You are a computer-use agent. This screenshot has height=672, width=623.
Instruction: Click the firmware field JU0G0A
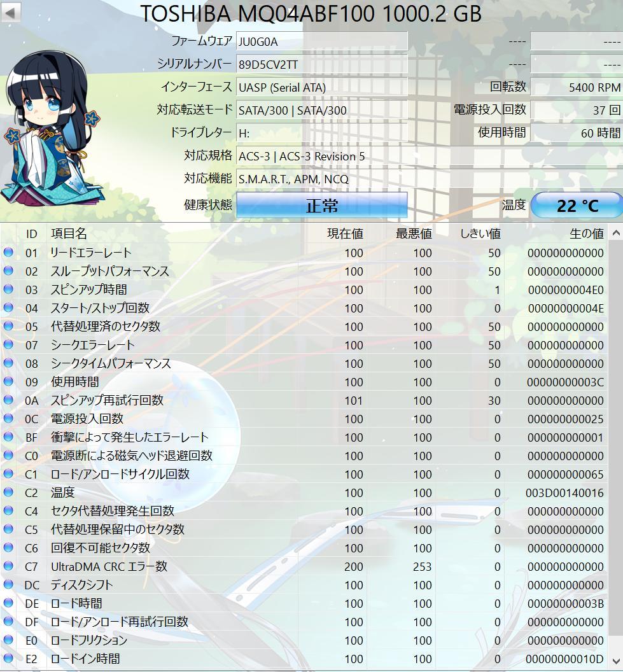pos(322,41)
